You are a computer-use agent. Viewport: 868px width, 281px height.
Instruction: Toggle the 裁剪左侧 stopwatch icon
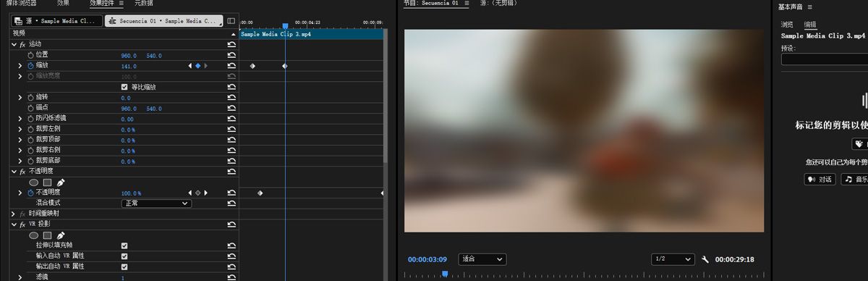(x=30, y=130)
